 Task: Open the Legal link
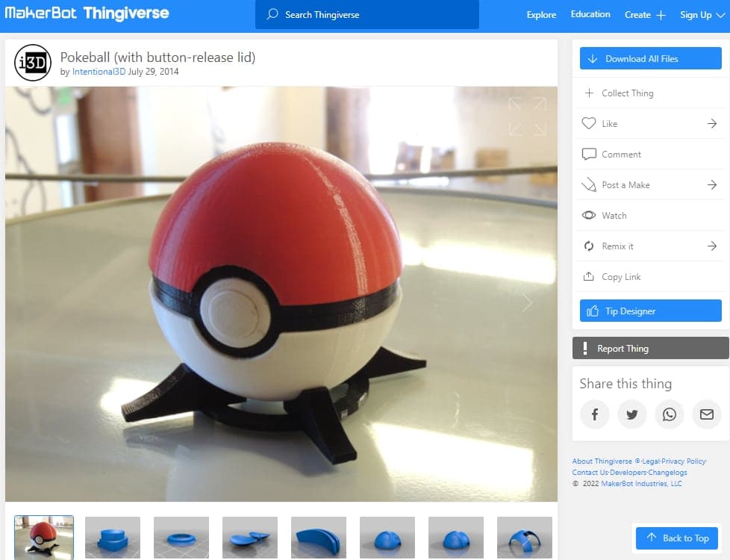click(x=652, y=461)
